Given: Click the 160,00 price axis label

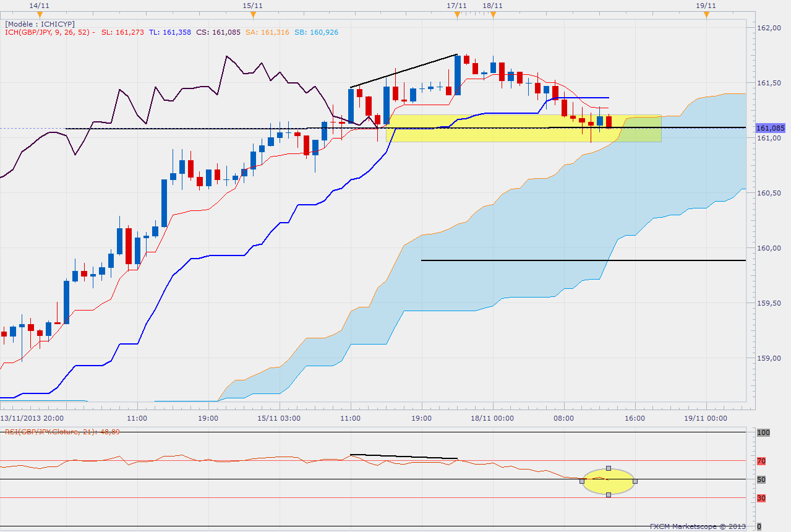Looking at the screenshot, I should [769, 248].
